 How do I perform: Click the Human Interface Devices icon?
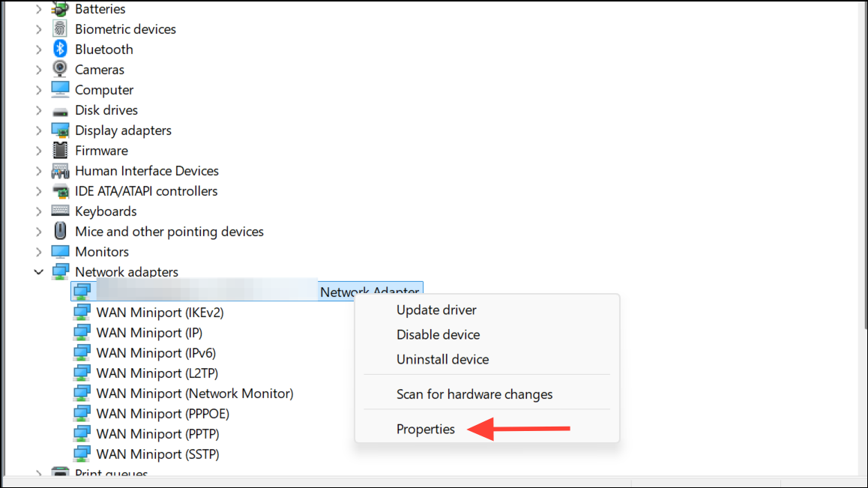pos(60,171)
